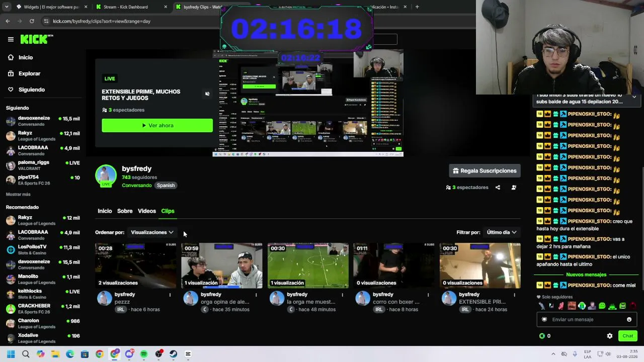Open Xodalive channel in the Recomendado list
Viewport: 644px width, 362px height.
click(43, 338)
